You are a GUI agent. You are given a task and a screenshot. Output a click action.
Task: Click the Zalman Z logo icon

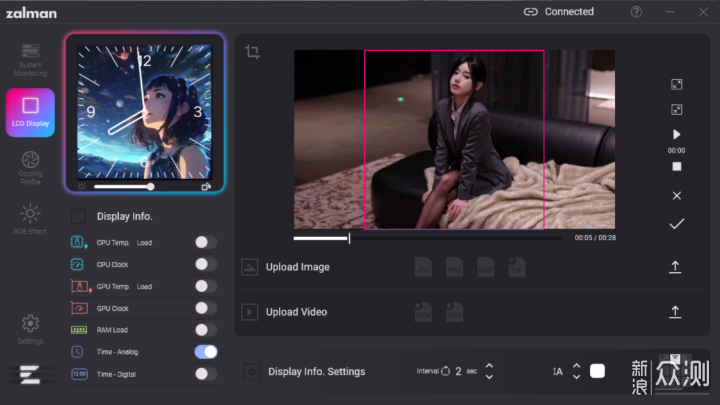point(30,374)
